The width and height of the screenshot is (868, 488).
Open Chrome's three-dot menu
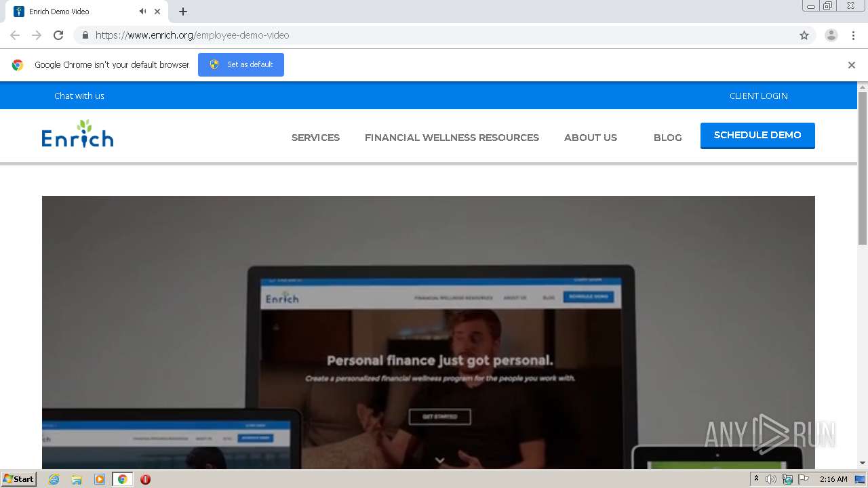pos(853,35)
